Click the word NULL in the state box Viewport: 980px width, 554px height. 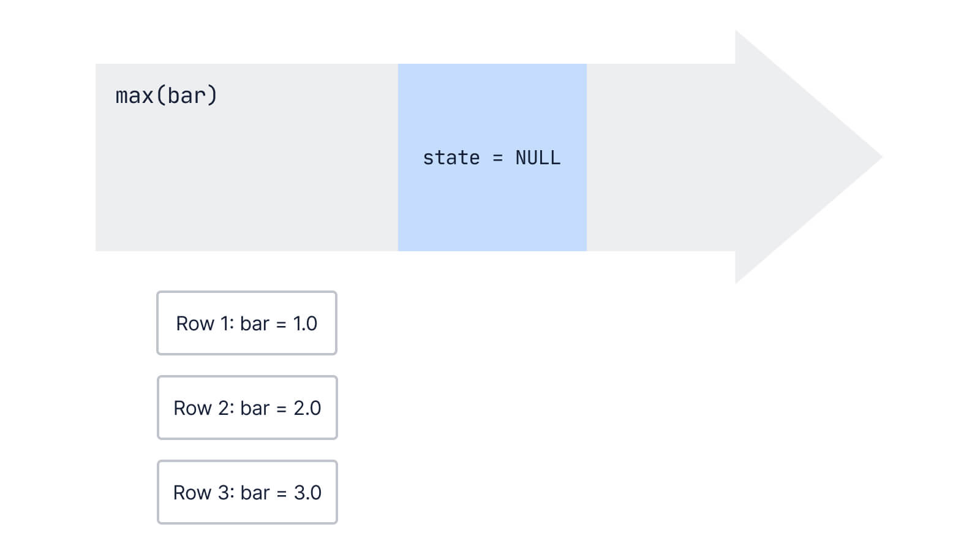(538, 158)
